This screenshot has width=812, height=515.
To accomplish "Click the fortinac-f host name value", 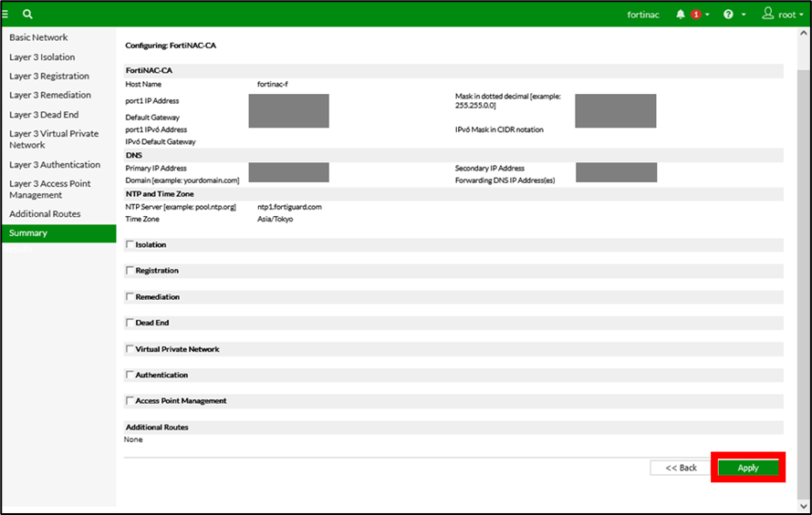I will tap(273, 84).
